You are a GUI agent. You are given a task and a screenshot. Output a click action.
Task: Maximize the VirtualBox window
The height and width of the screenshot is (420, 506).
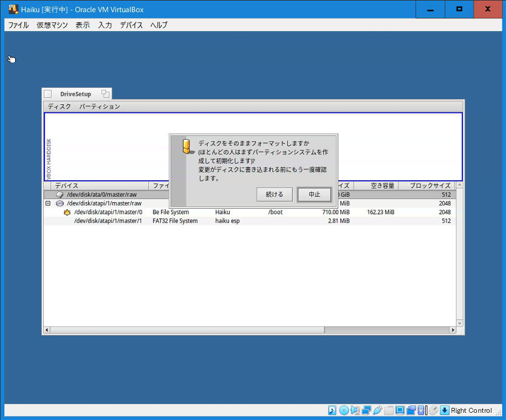tap(459, 10)
